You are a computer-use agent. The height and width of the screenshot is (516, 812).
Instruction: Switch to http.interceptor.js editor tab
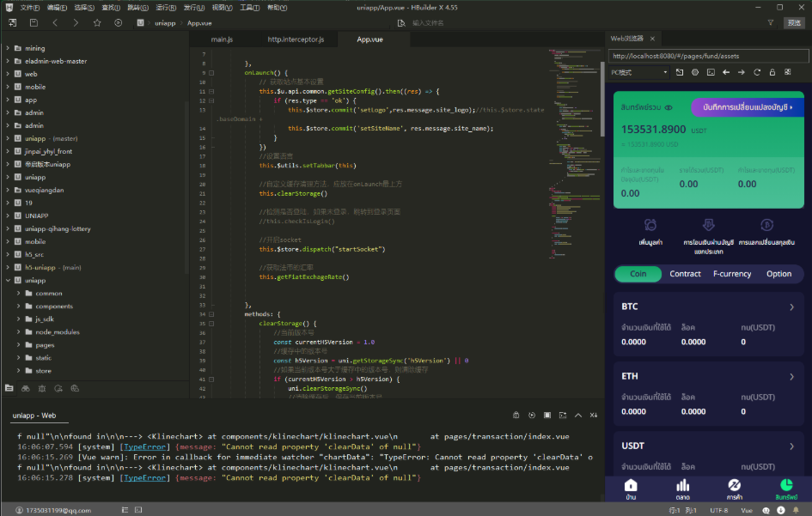[x=296, y=39]
